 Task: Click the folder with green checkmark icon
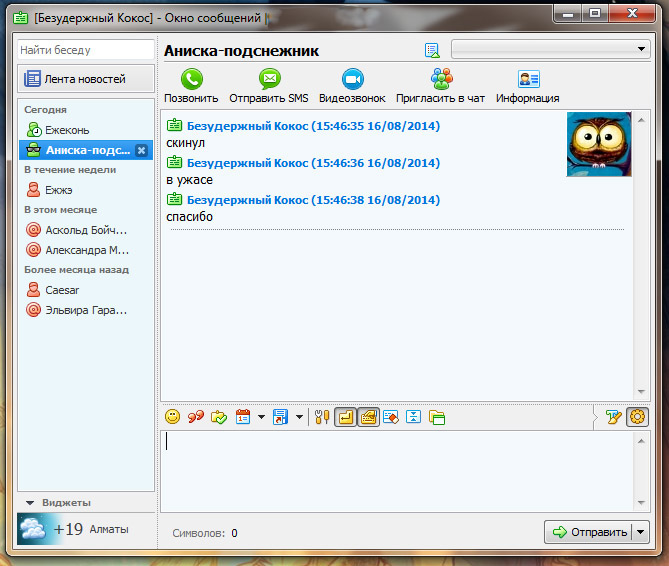coord(219,417)
